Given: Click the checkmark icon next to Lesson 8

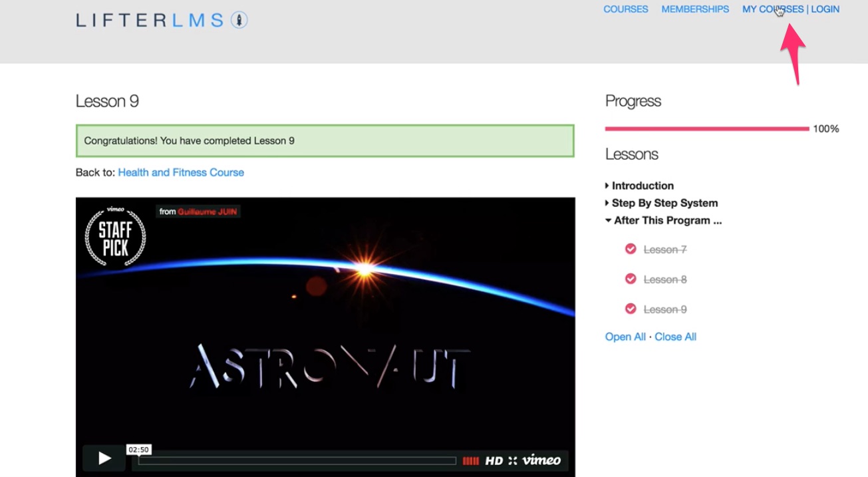Looking at the screenshot, I should coord(631,279).
